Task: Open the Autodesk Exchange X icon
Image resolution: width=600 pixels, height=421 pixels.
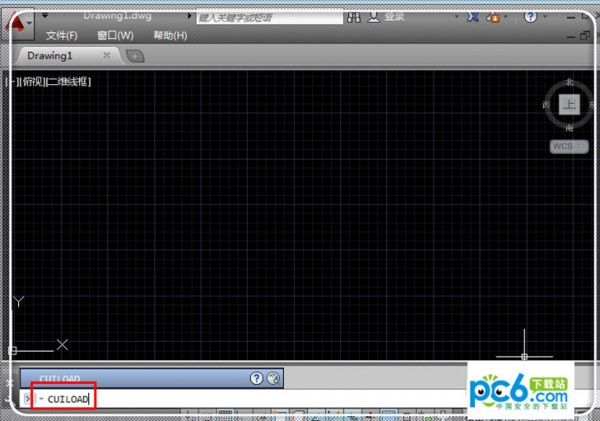Action: point(473,18)
